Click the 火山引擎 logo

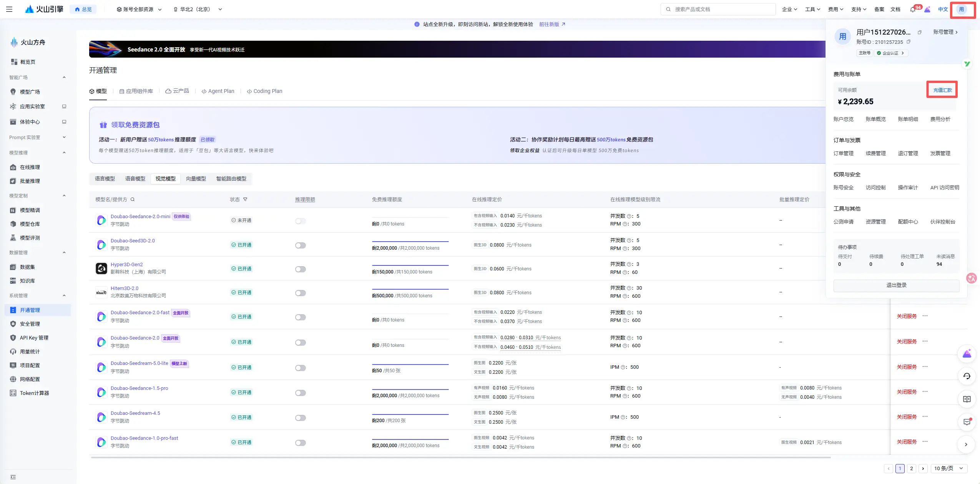tap(44, 9)
